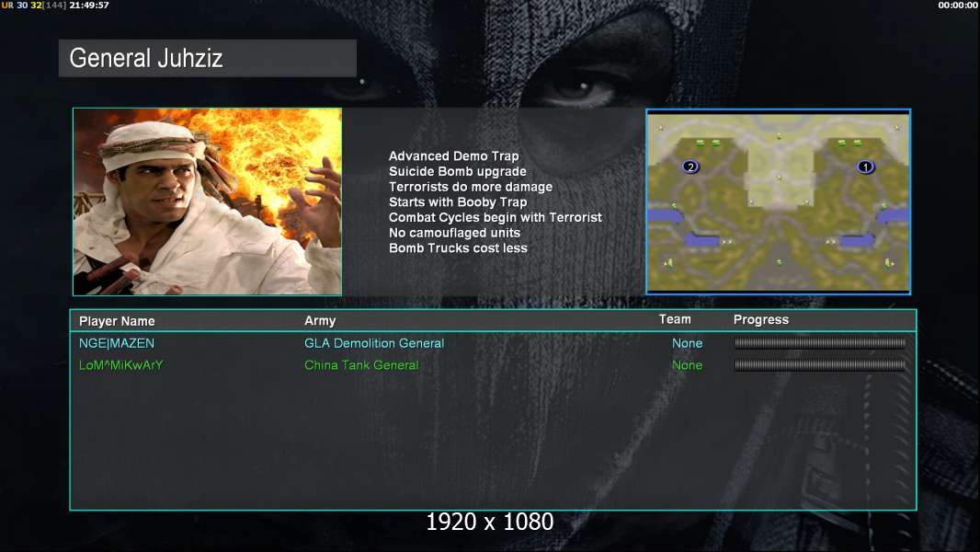Click the map preview thumbnail
Viewport: 980px width, 552px height.
778,201
